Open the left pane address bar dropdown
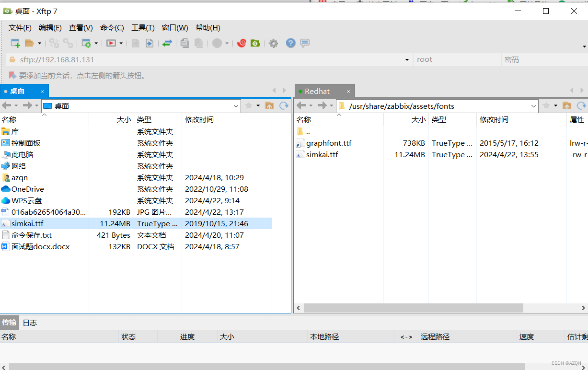The height and width of the screenshot is (370, 588). (235, 106)
